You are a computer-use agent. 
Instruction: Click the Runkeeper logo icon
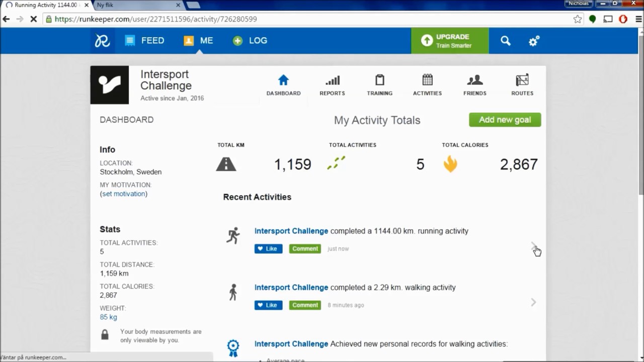pos(103,41)
